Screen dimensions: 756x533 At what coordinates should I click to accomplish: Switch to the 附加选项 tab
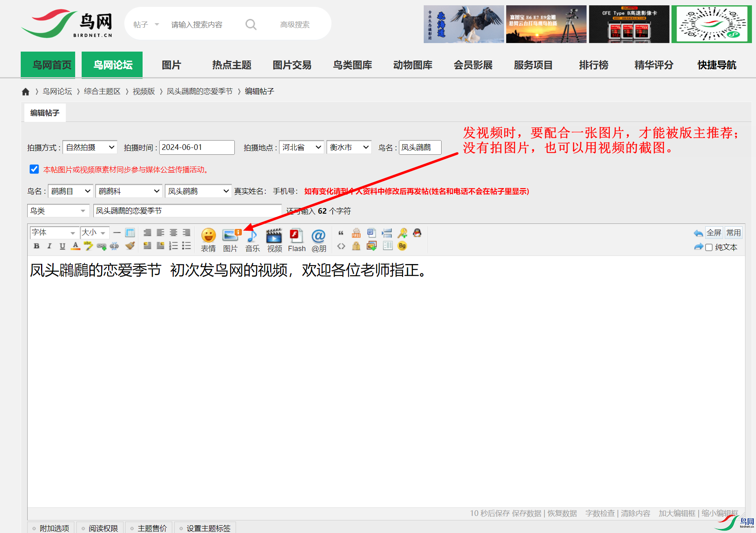coord(51,528)
